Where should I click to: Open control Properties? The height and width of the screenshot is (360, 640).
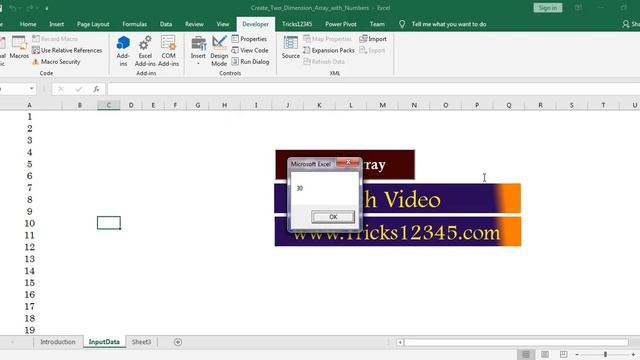coord(249,39)
